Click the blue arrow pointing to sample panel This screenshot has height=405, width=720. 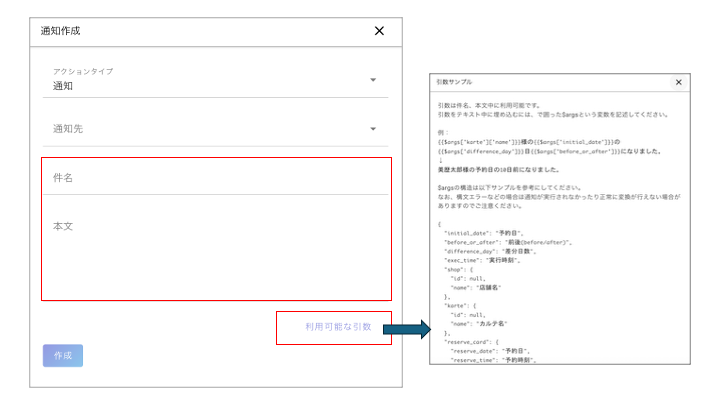pyautogui.click(x=406, y=329)
